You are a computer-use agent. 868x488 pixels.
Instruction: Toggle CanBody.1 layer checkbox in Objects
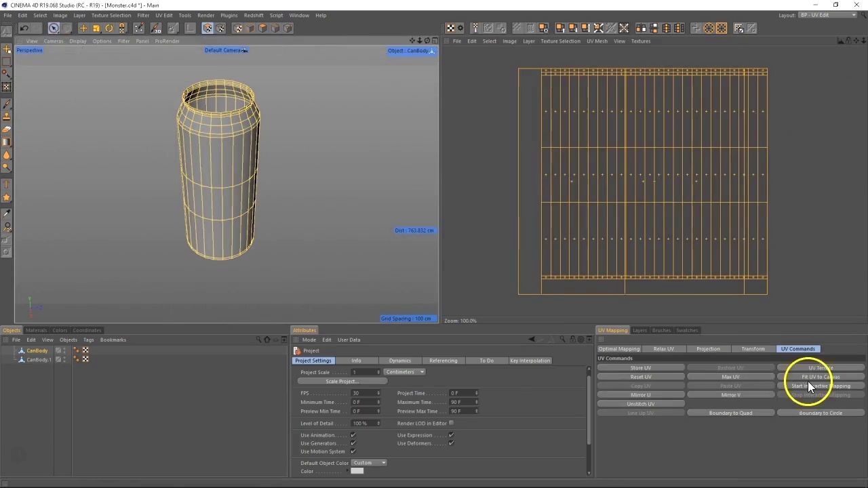(58, 359)
